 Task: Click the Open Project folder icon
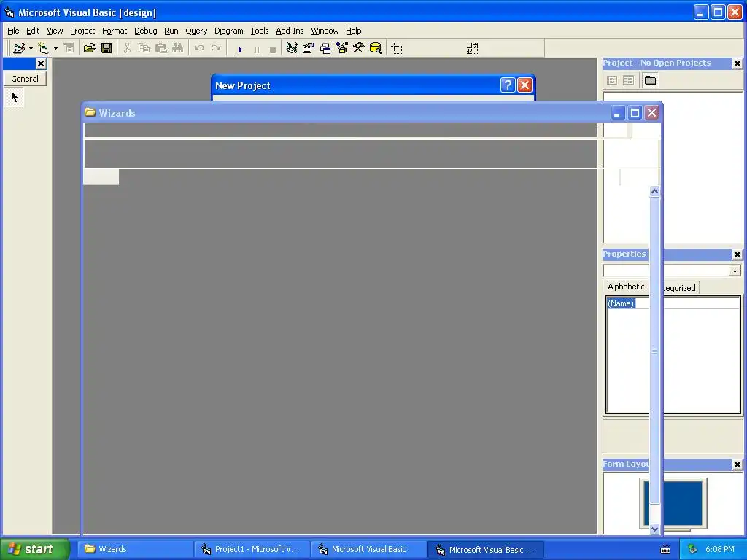[89, 48]
